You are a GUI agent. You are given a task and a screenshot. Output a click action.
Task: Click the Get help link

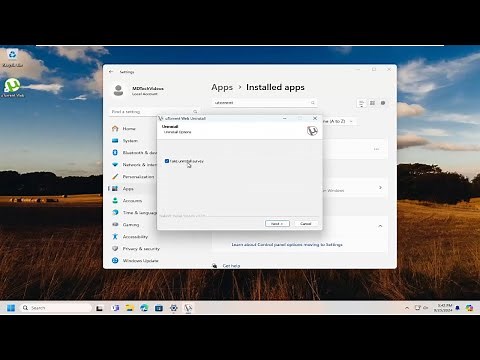click(231, 266)
